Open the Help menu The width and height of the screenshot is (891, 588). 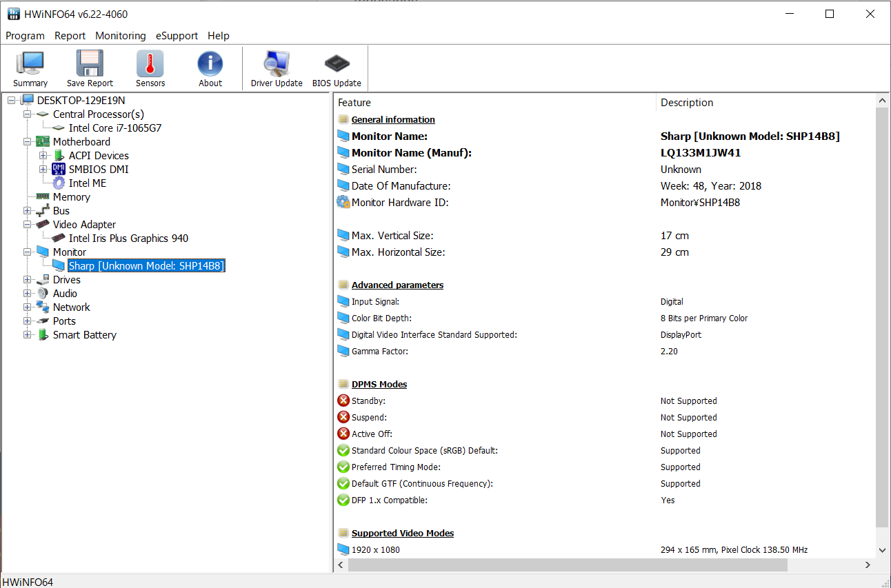click(219, 36)
